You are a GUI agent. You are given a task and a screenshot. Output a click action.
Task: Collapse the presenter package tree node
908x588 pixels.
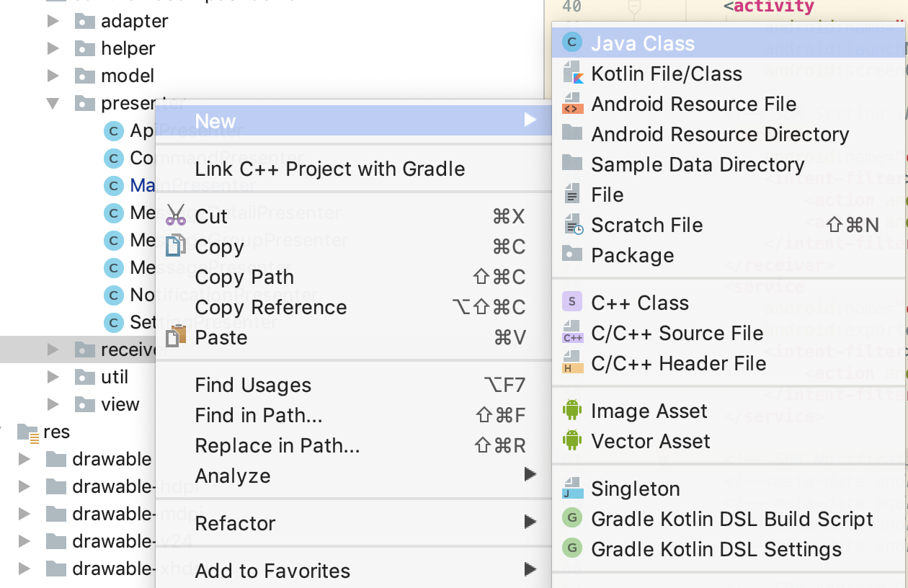[53, 103]
